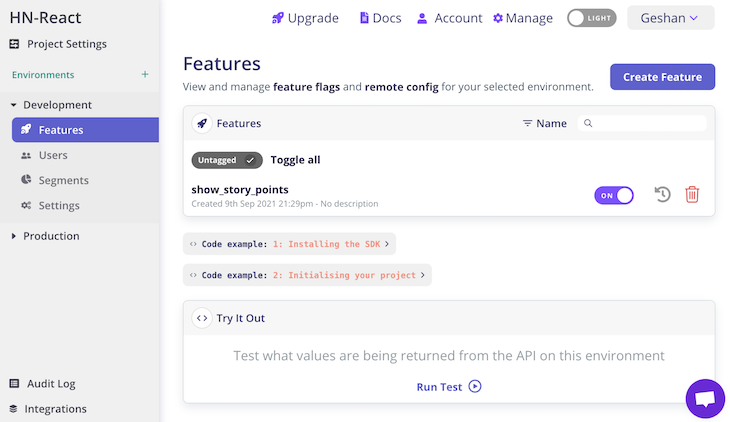The height and width of the screenshot is (422, 730).
Task: Open the Geshan user dropdown
Action: pyautogui.click(x=670, y=18)
